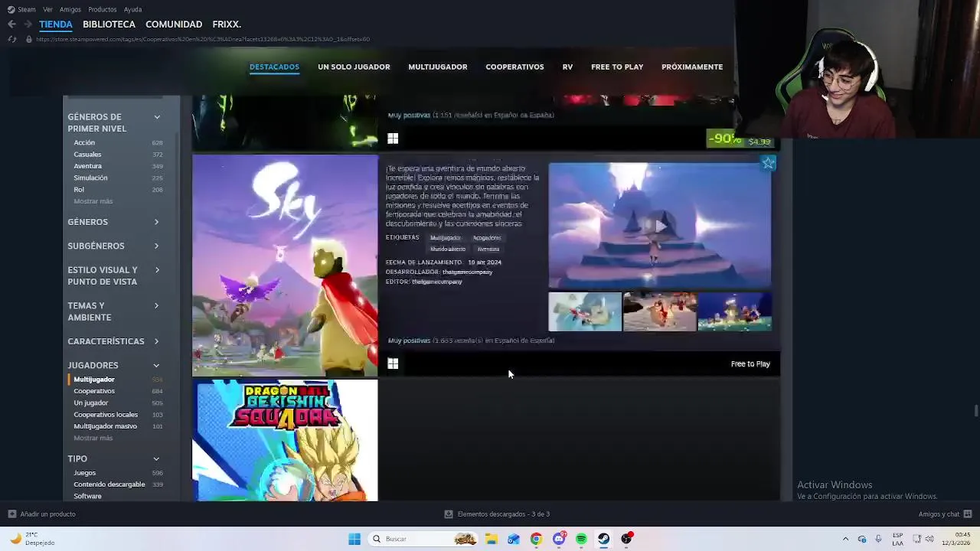Image resolution: width=980 pixels, height=551 pixels.
Task: Reload the store page
Action: click(x=11, y=39)
